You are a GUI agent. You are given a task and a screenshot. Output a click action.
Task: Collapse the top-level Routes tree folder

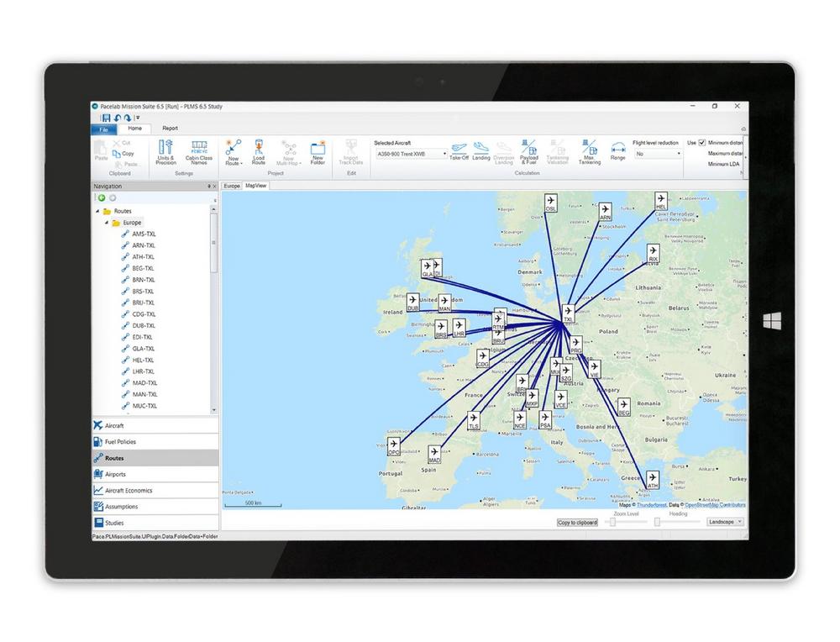point(97,211)
